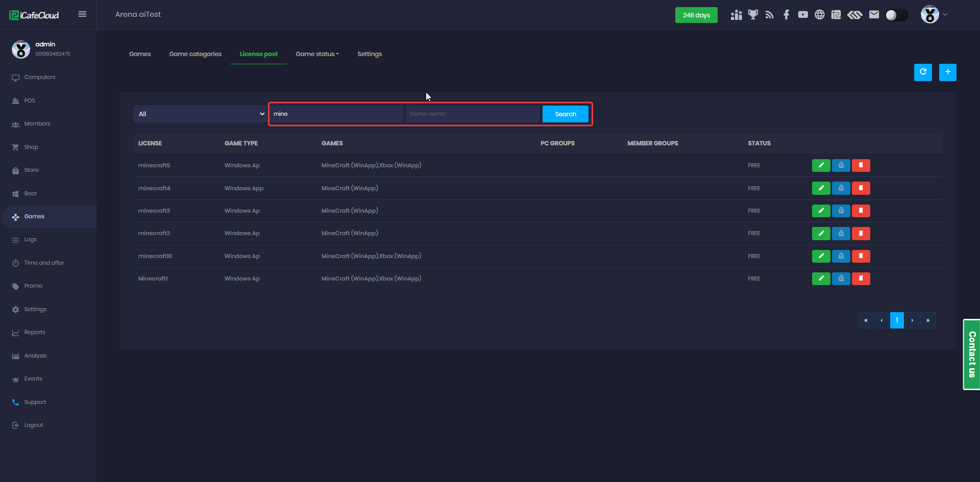Click the refresh license list icon
The width and height of the screenshot is (980, 482).
922,72
